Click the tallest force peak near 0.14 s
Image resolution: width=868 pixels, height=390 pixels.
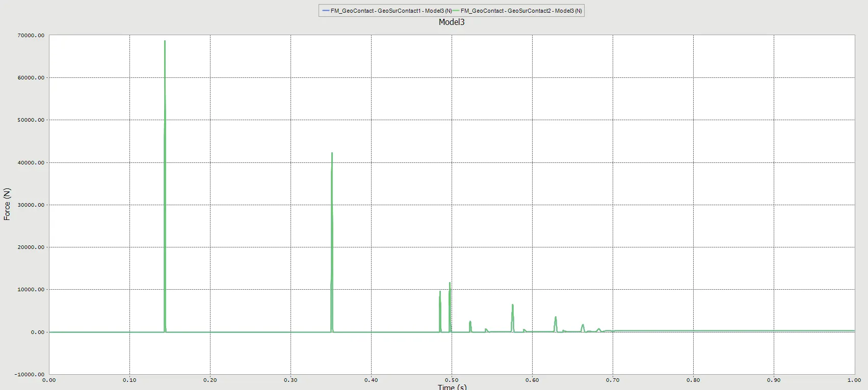coord(165,186)
